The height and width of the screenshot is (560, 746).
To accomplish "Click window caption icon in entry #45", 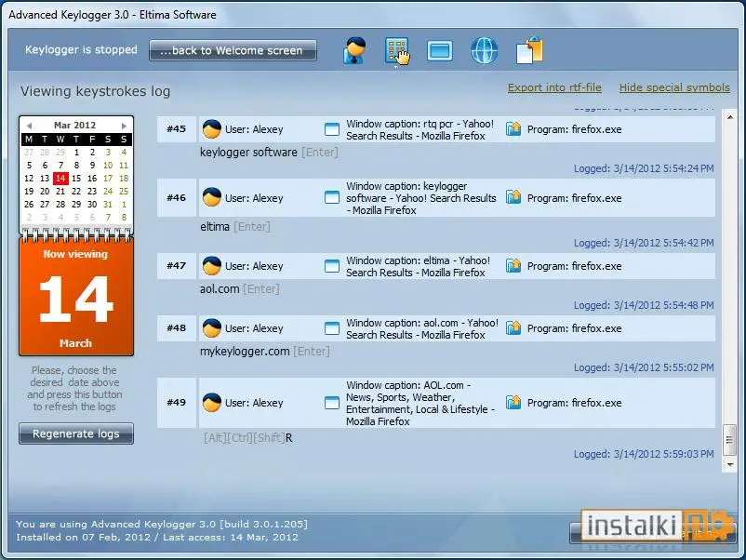I will [x=332, y=129].
